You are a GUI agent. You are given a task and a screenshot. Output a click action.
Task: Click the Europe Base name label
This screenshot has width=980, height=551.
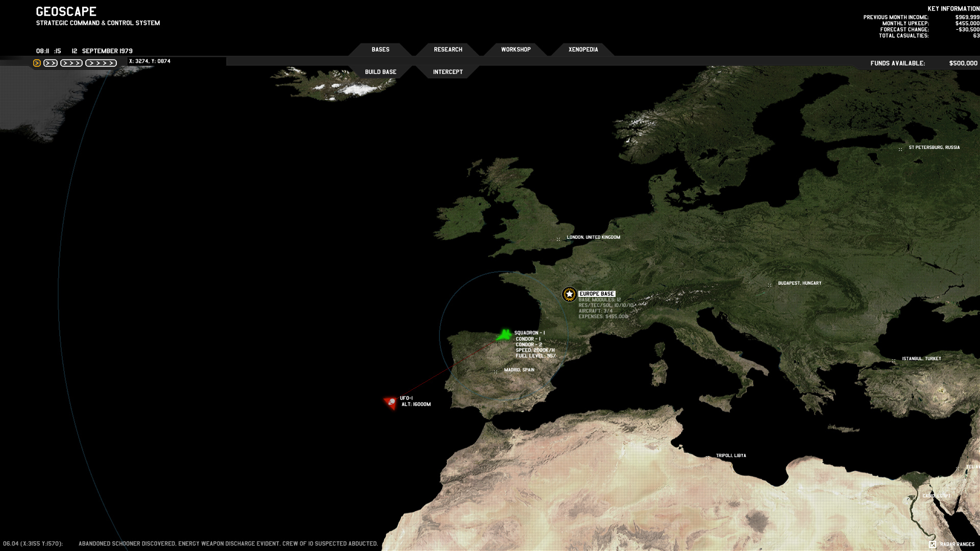597,294
